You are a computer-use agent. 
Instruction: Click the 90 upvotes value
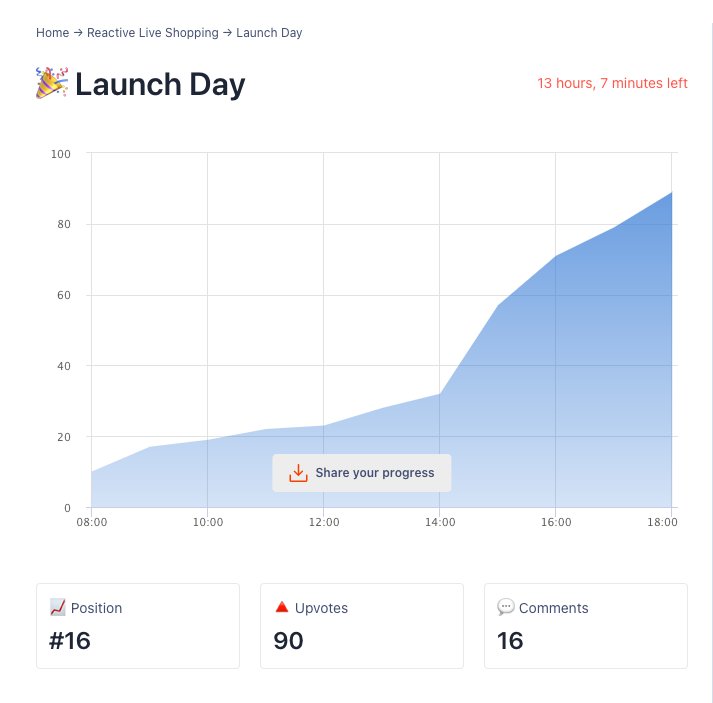(x=288, y=641)
